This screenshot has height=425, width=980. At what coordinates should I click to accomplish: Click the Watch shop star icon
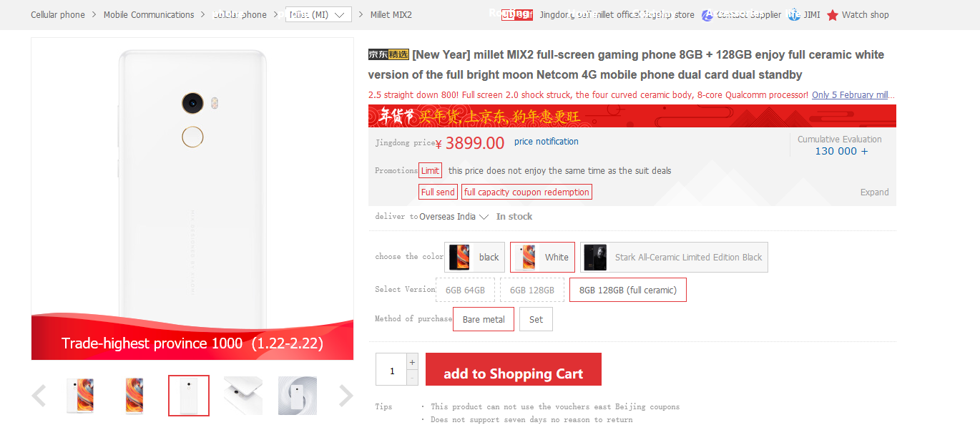[x=833, y=15]
